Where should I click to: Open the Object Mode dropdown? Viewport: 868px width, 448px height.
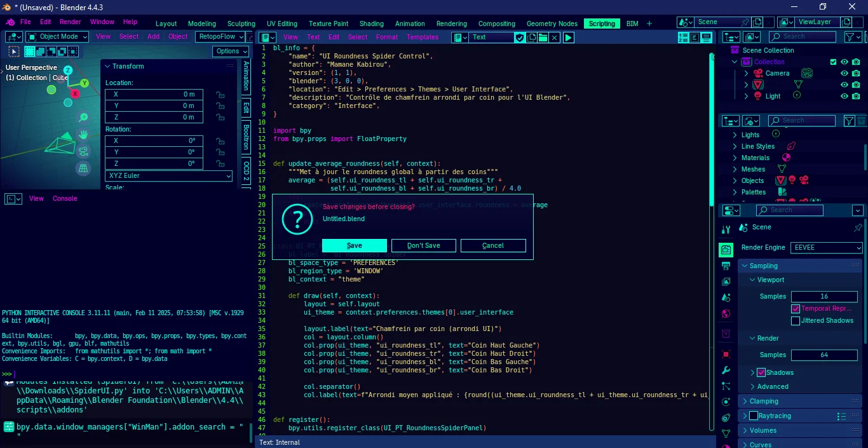point(57,37)
